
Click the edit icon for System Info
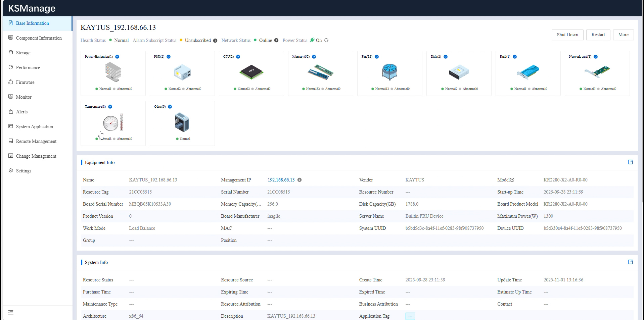630,262
